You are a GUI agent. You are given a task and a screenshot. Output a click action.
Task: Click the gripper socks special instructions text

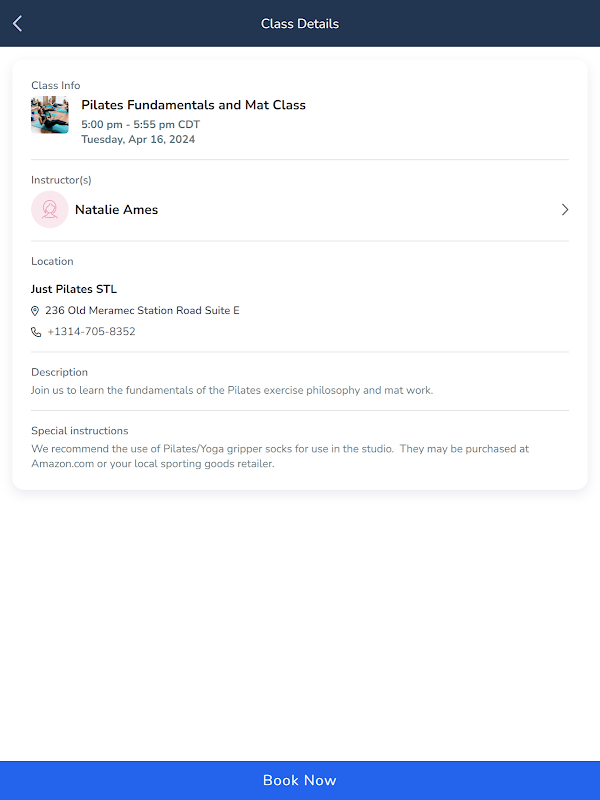click(x=280, y=456)
